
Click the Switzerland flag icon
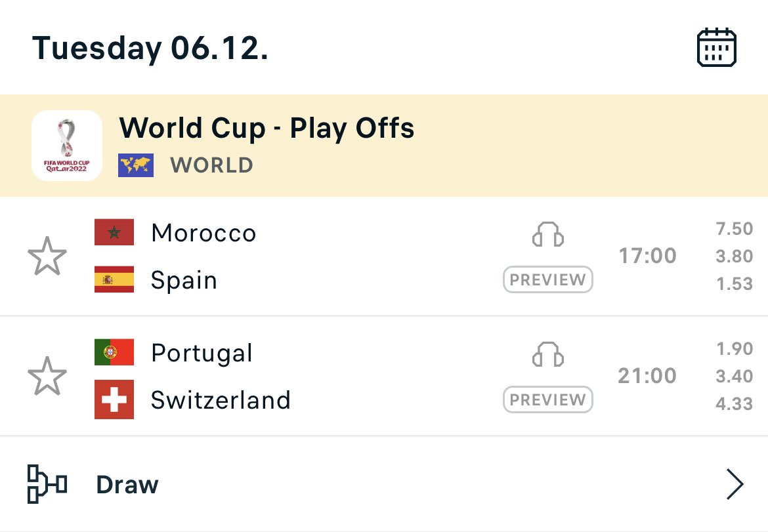tap(114, 399)
